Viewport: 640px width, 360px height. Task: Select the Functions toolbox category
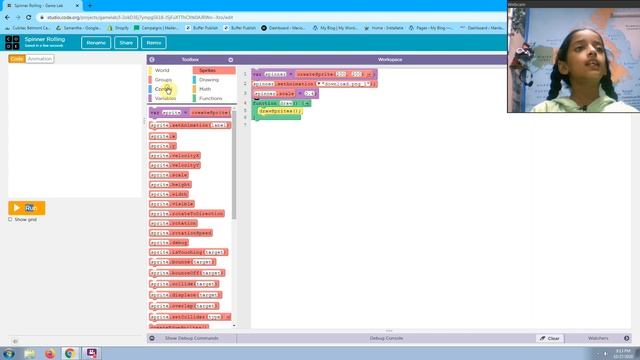pyautogui.click(x=211, y=98)
